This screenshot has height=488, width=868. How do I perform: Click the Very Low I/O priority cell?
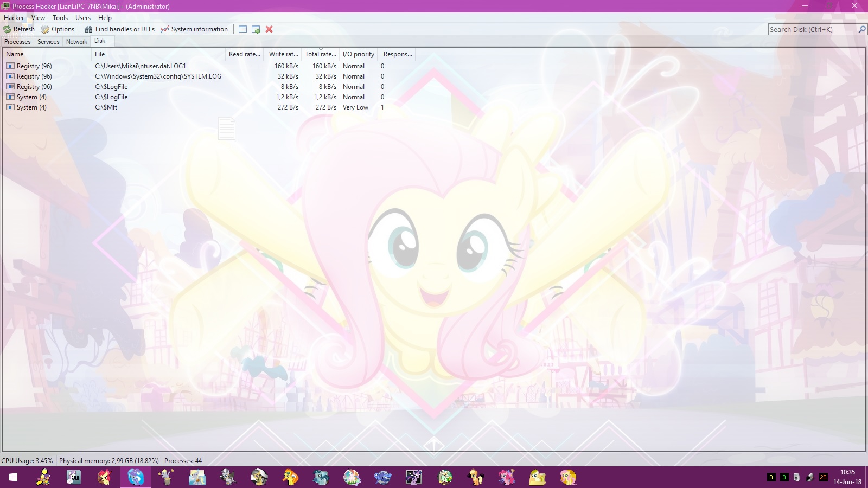(x=355, y=107)
